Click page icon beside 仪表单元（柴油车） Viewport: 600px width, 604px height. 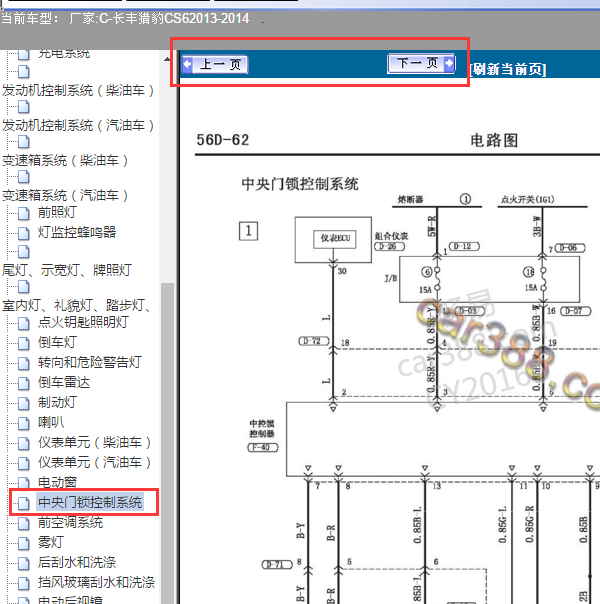23,443
